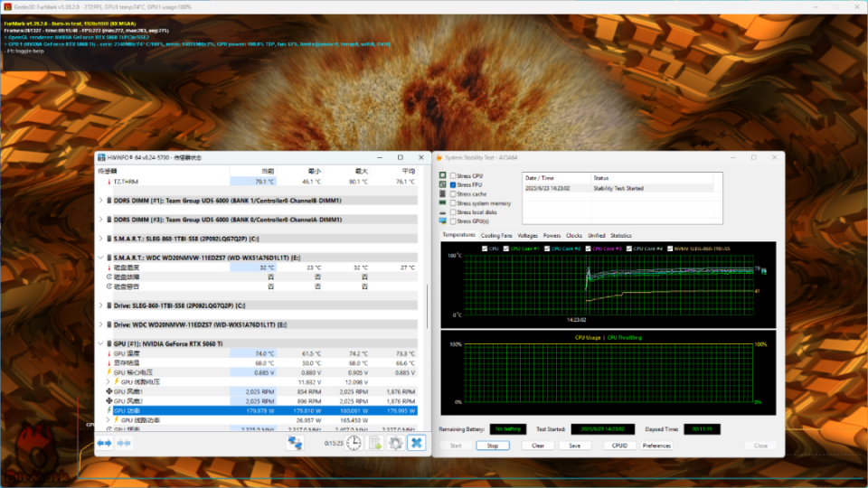868x488 pixels.
Task: Click the drive icon on S.M.A.R.T. SLEG-860 row
Action: click(109, 239)
